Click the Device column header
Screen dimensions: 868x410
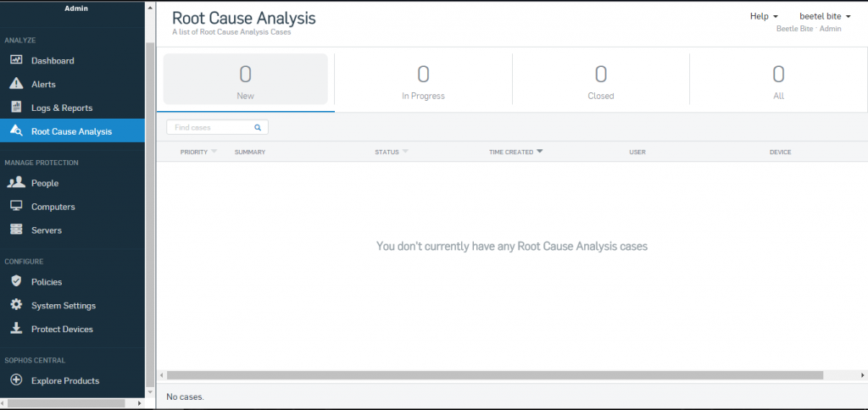tap(780, 152)
